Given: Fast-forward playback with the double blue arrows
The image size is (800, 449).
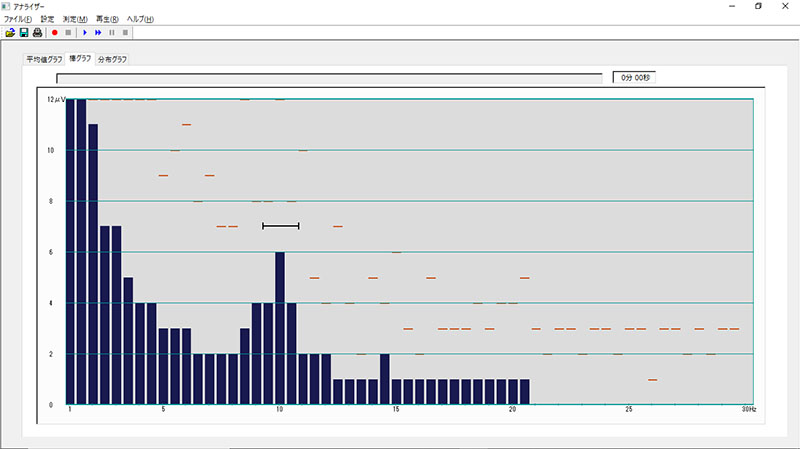Looking at the screenshot, I should tap(98, 33).
